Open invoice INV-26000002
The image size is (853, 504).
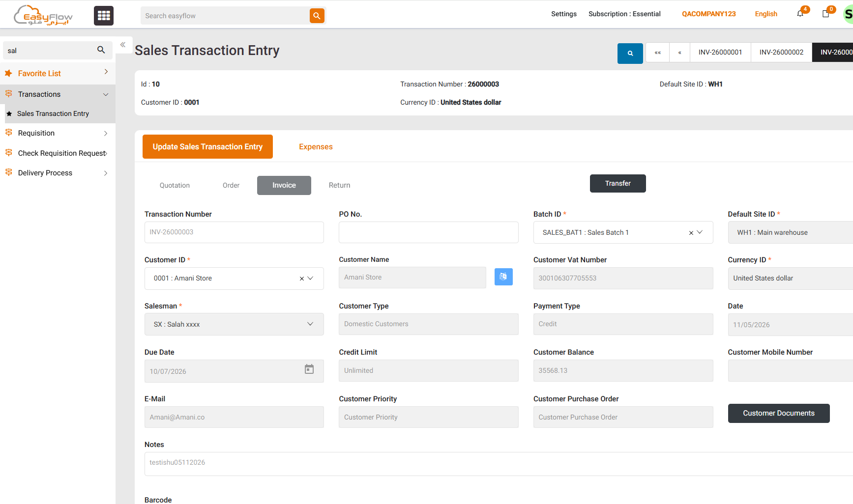781,53
